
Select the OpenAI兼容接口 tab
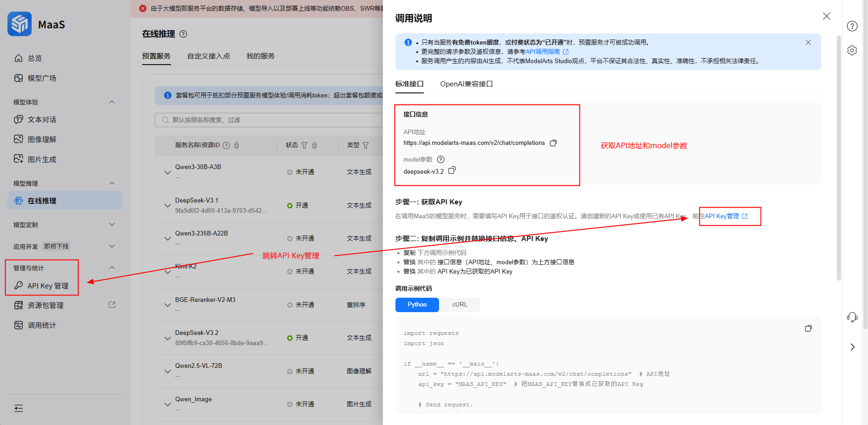(467, 84)
